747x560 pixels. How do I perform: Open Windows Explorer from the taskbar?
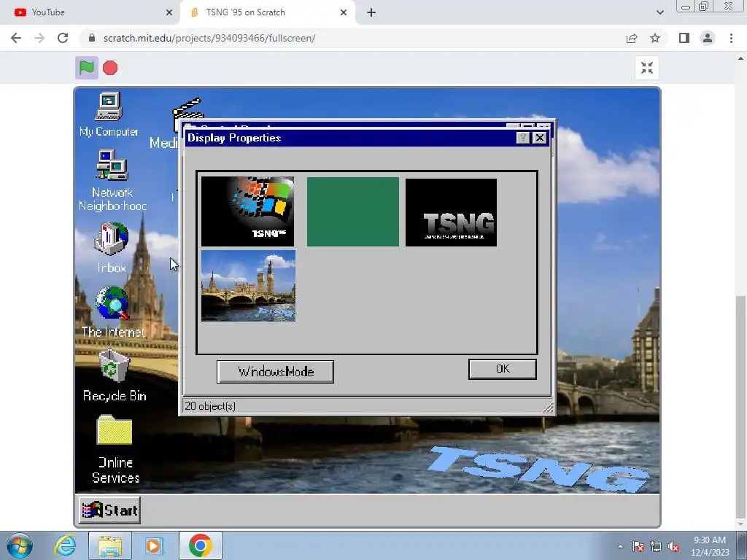(110, 545)
